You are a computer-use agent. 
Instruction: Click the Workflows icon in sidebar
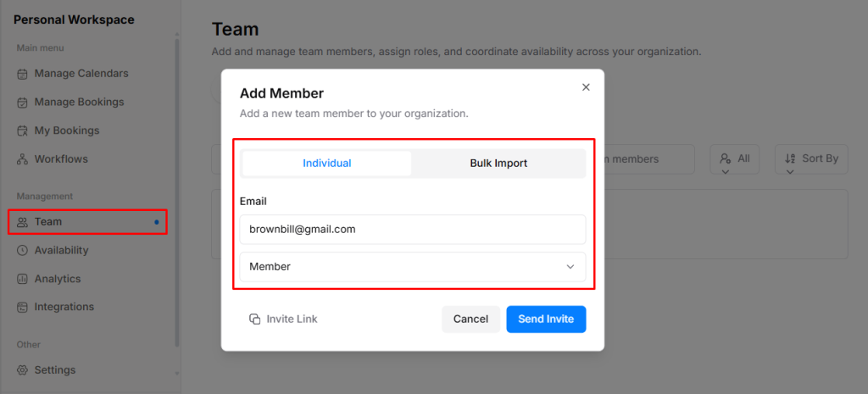point(23,159)
